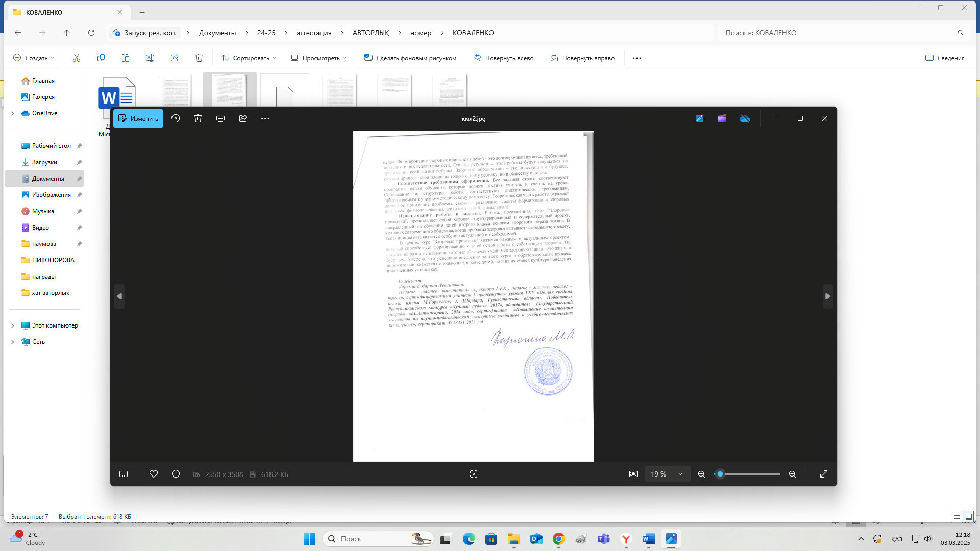Expand the Сортировать dropdown
This screenshot has height=551, width=980.
click(249, 58)
